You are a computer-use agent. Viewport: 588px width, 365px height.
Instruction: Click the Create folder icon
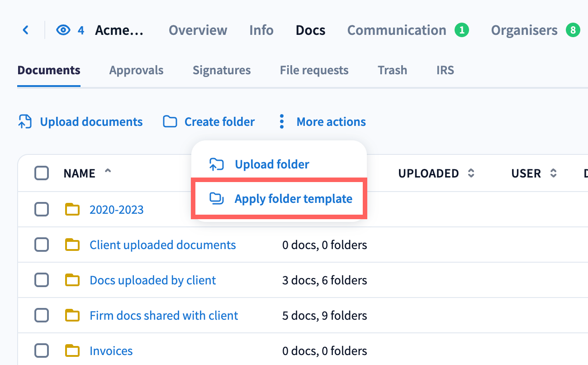pos(170,122)
